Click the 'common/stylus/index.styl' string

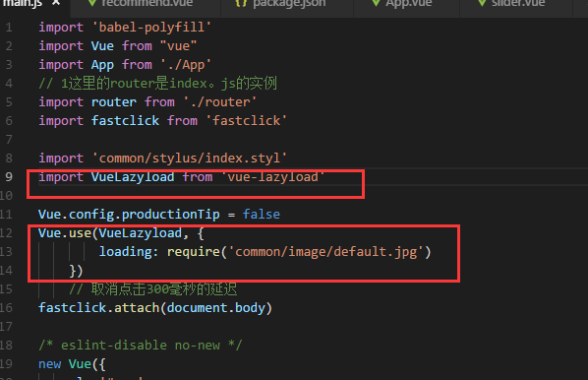[190, 158]
